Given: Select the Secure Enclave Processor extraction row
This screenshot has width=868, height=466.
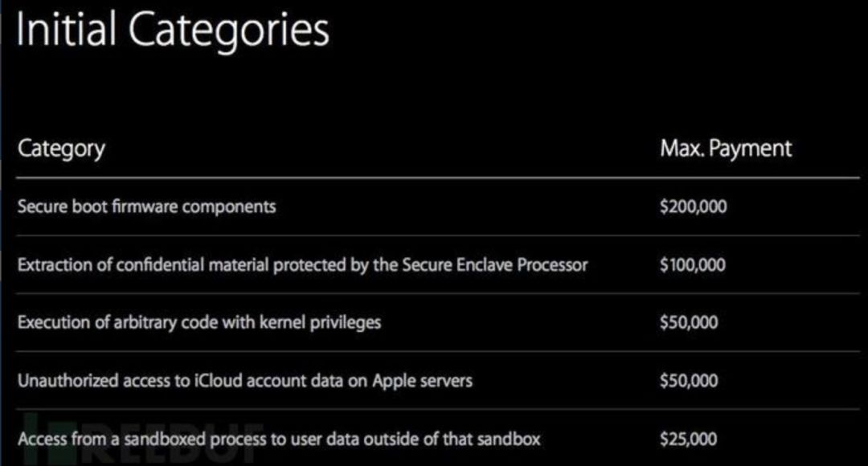Looking at the screenshot, I should (x=302, y=264).
